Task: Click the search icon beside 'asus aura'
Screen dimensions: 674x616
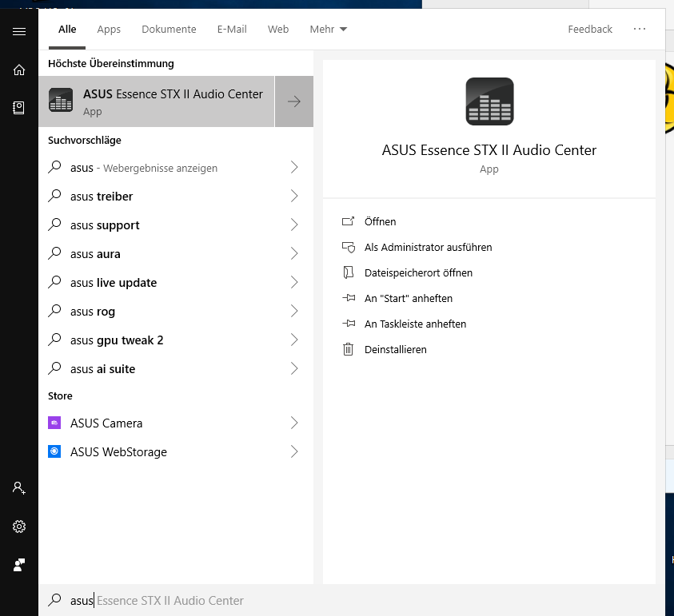Action: pyautogui.click(x=54, y=253)
